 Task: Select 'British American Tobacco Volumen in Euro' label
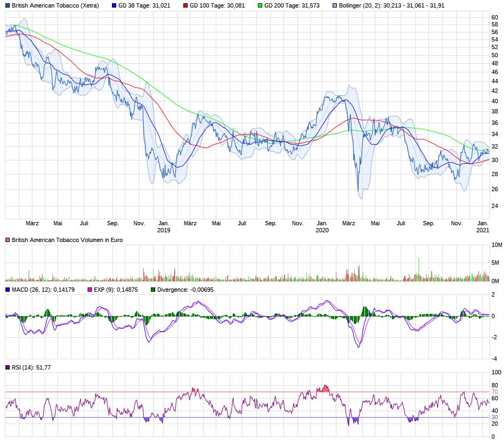click(67, 240)
